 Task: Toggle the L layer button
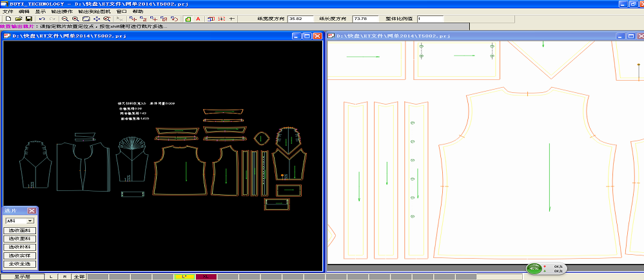[51, 277]
